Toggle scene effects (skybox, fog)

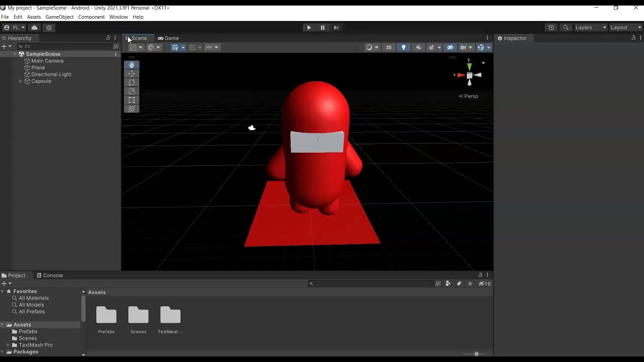[x=431, y=47]
